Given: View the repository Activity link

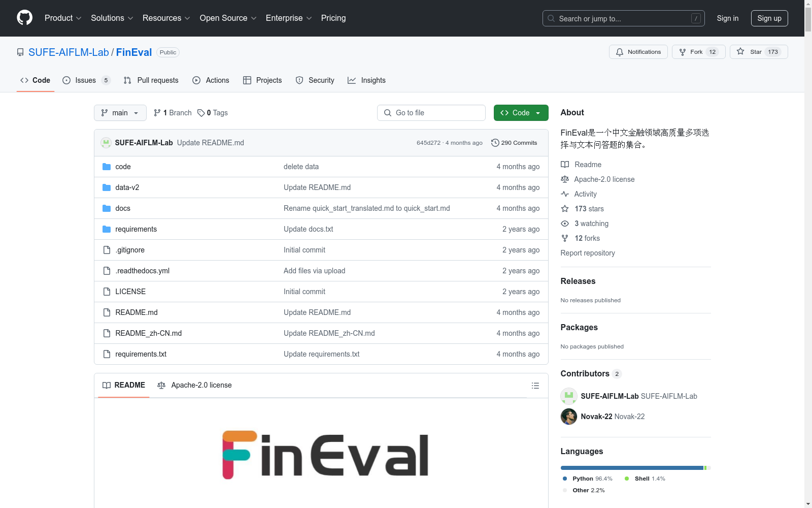Looking at the screenshot, I should pyautogui.click(x=579, y=194).
